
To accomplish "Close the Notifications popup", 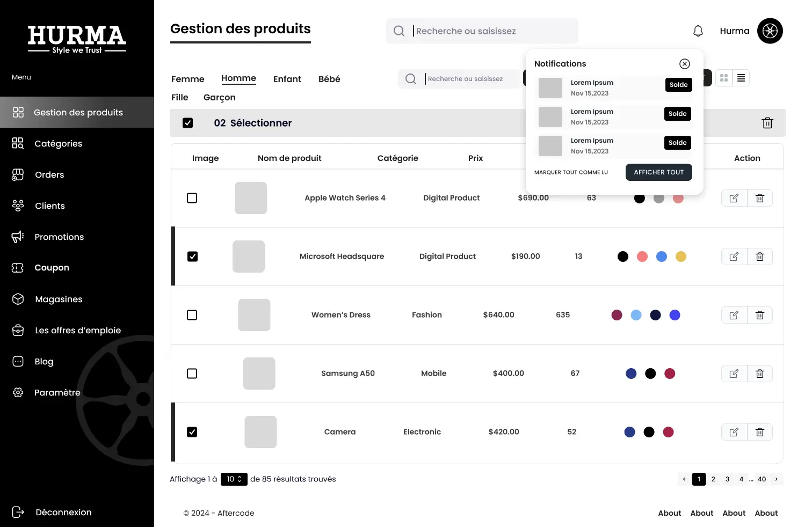I will point(684,64).
